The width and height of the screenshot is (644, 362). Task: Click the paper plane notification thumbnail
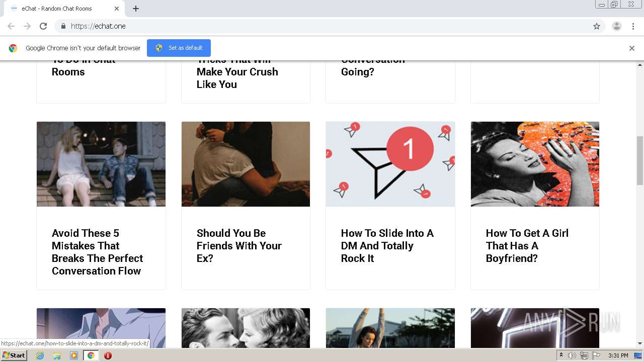pyautogui.click(x=390, y=164)
